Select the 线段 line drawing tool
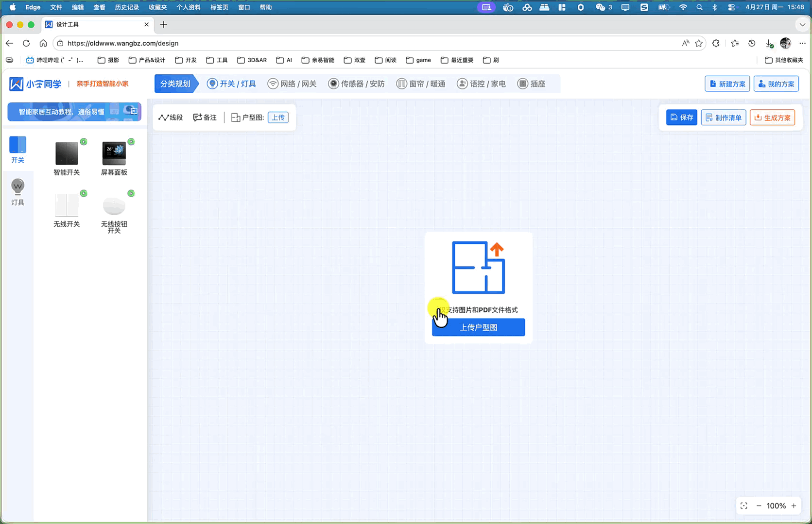This screenshot has width=812, height=524. point(171,118)
